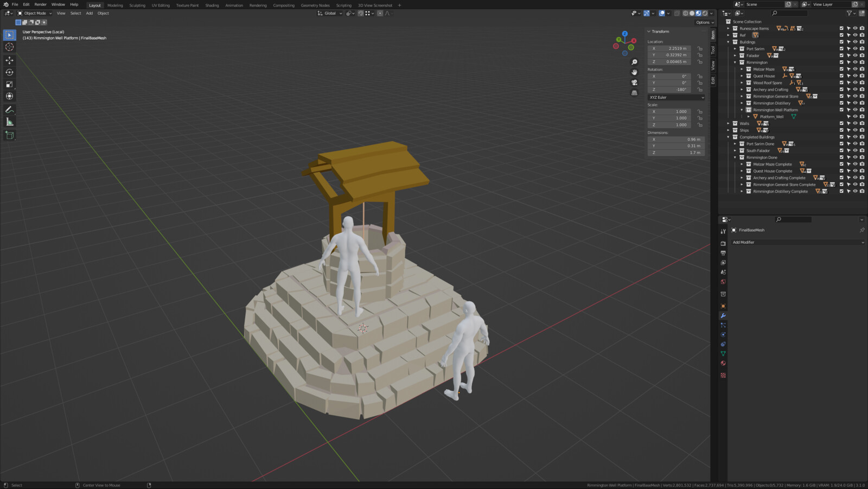Viewport: 868px width, 489px height.
Task: Open the viewport Options dropdown
Action: click(x=705, y=22)
